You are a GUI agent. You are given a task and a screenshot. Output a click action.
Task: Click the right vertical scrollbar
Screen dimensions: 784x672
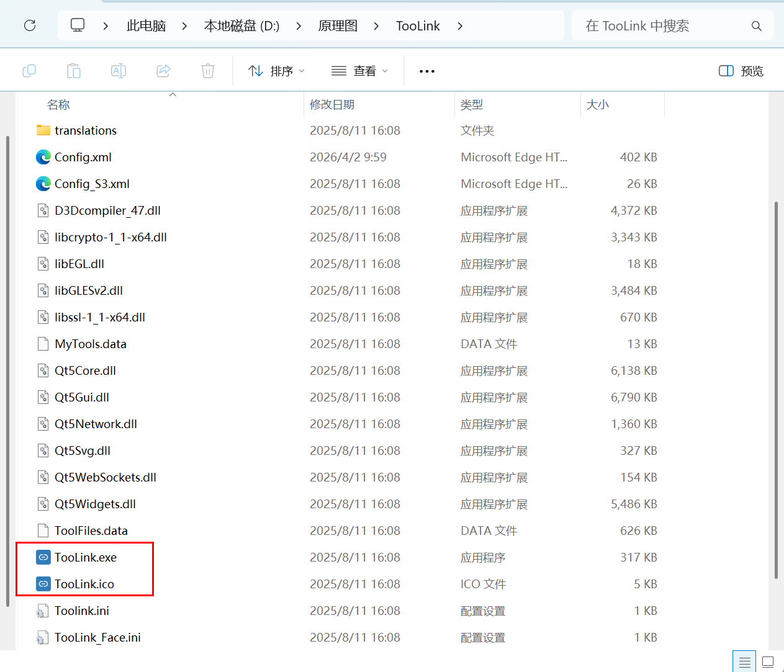776,390
